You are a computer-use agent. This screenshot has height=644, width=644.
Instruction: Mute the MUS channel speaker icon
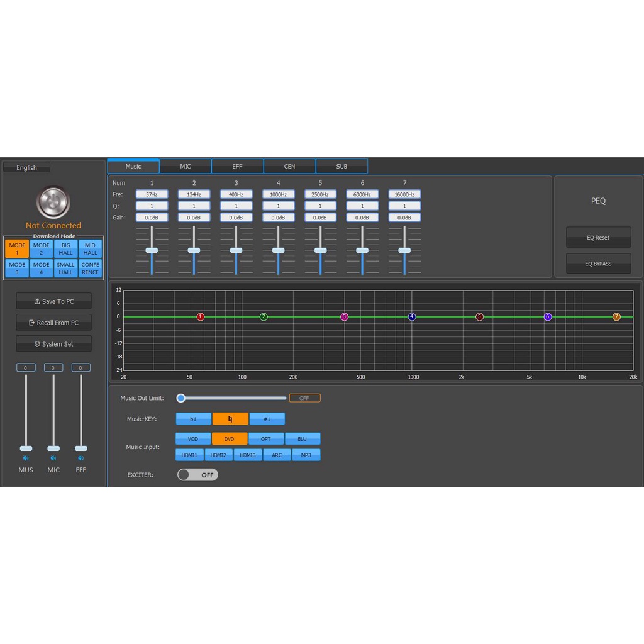[26, 458]
